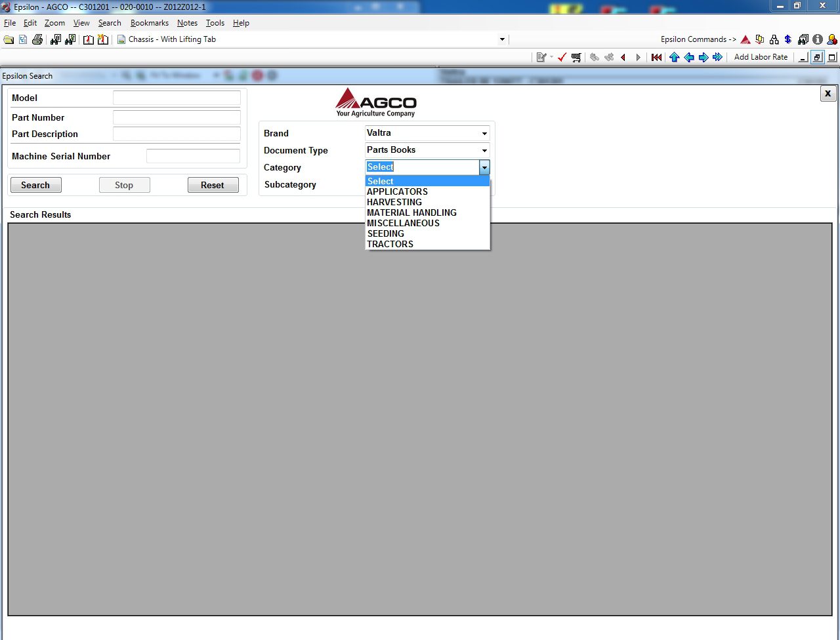Click the Part Number input field
Image resolution: width=840 pixels, height=640 pixels.
(177, 117)
